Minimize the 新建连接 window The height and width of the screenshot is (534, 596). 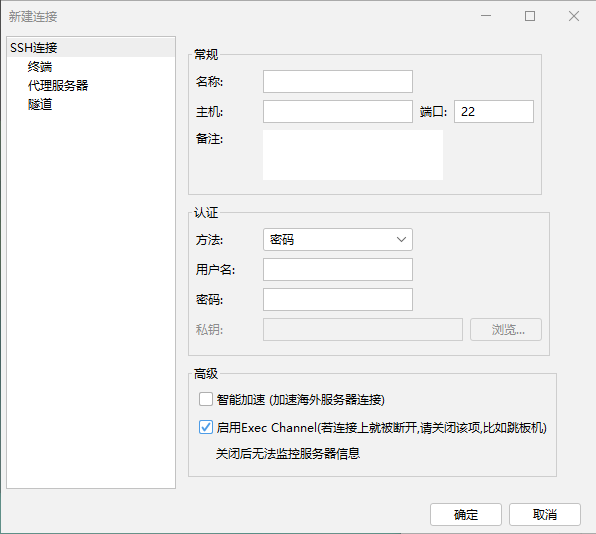[x=486, y=16]
